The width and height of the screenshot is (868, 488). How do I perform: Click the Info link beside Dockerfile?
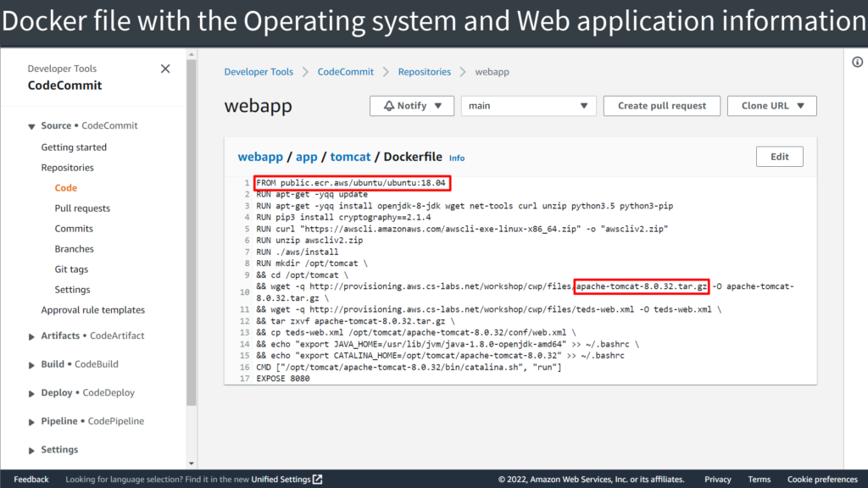457,158
